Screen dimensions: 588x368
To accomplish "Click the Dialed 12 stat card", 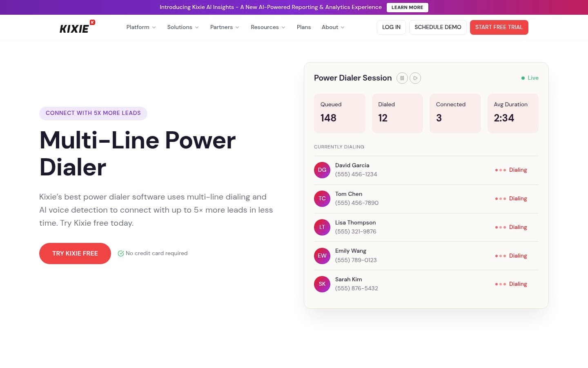I will (x=397, y=113).
